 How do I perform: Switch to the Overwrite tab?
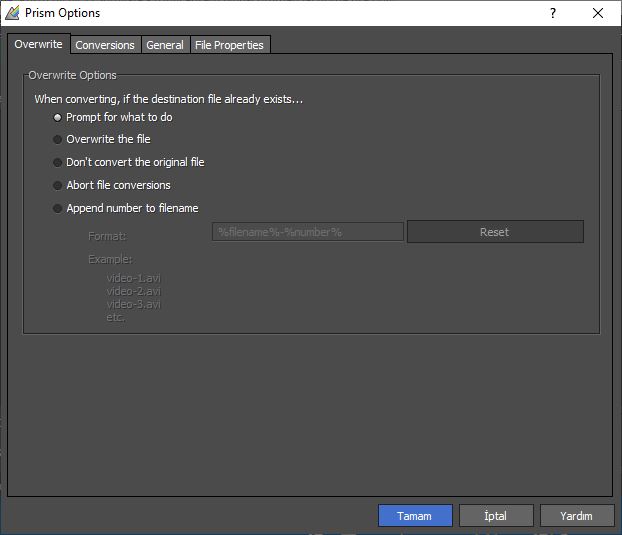(38, 44)
